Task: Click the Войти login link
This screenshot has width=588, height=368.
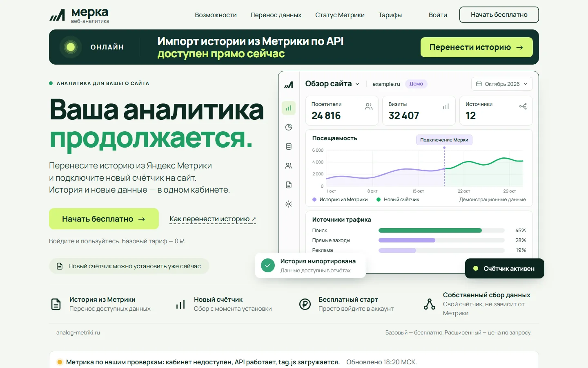Action: tap(438, 15)
